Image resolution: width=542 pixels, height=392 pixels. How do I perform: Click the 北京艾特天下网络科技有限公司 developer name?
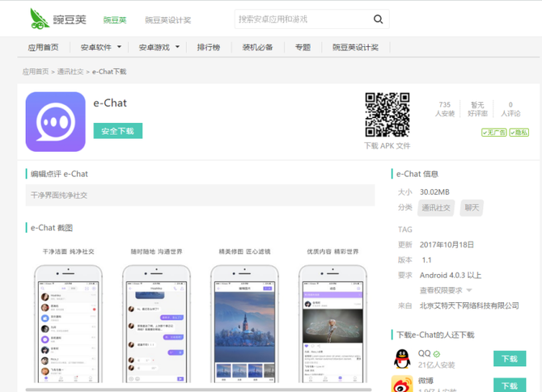(469, 306)
